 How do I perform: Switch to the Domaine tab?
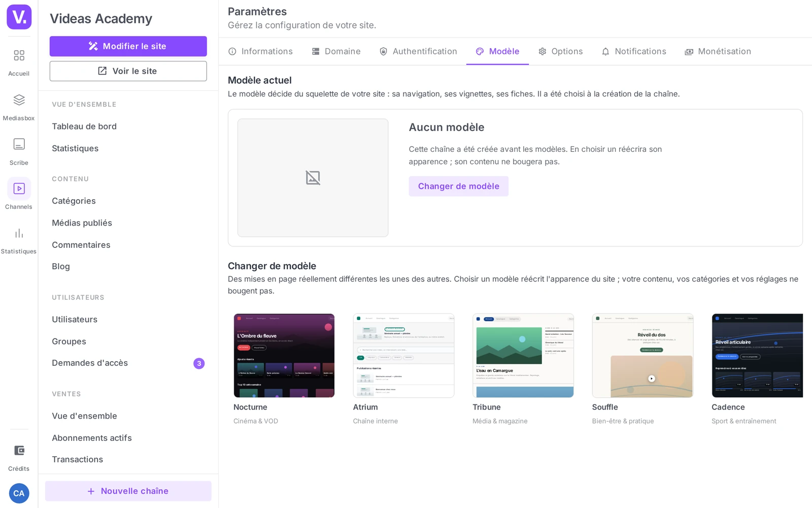pyautogui.click(x=336, y=51)
